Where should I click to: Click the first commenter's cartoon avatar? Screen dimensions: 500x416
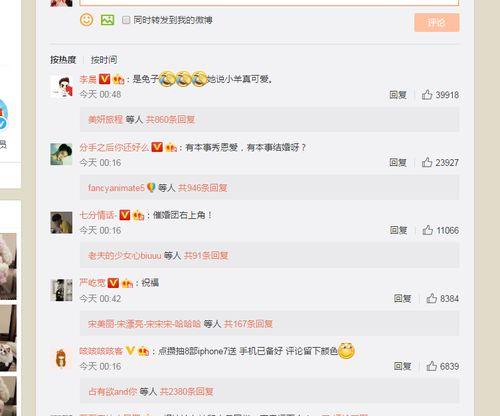[x=61, y=86]
